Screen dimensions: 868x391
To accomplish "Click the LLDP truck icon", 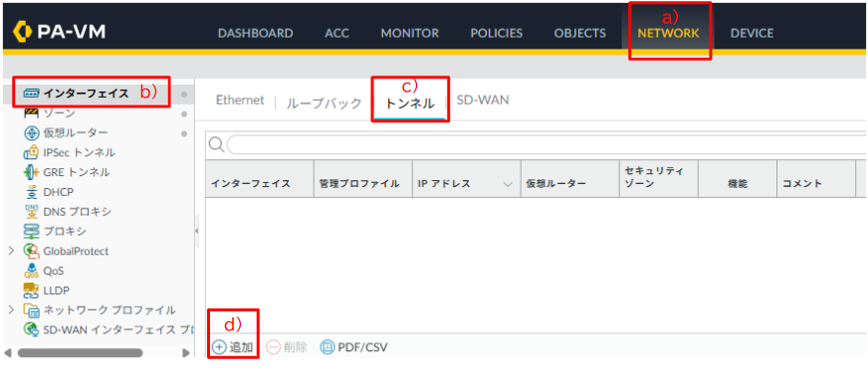I will click(x=31, y=291).
